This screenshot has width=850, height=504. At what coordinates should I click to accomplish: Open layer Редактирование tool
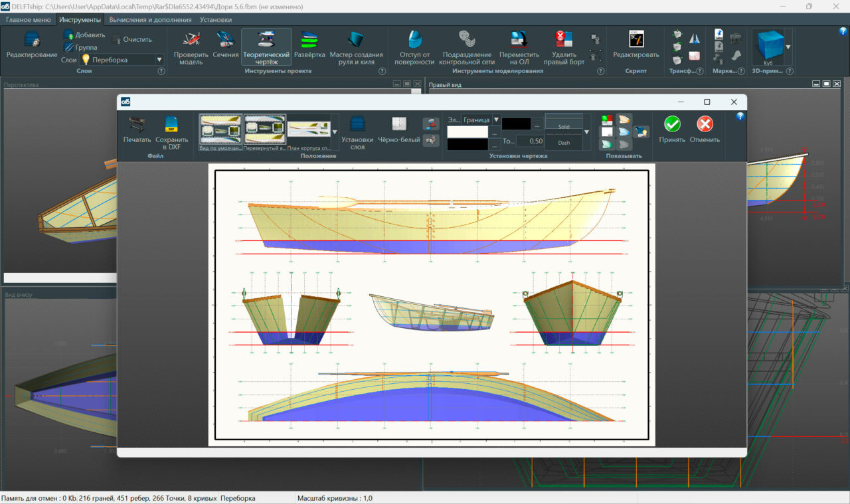click(x=31, y=44)
